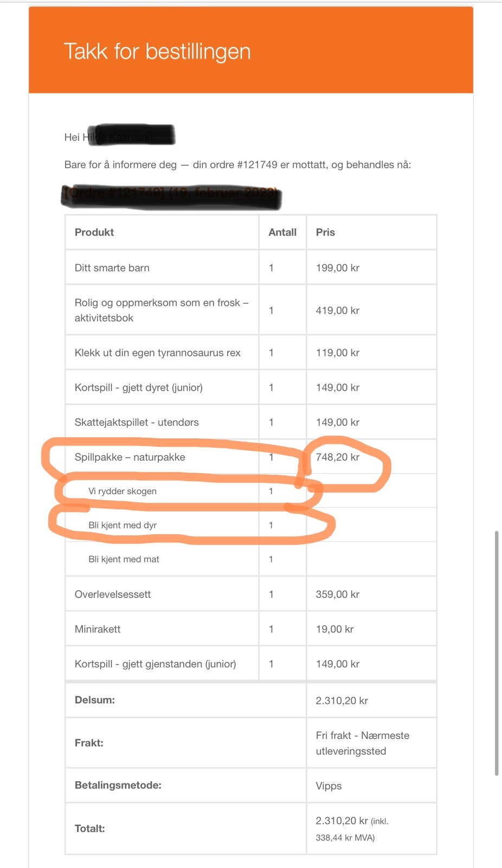The image size is (502, 868).
Task: Click the 'Takk for bestillingen' header banner
Action: 157,52
